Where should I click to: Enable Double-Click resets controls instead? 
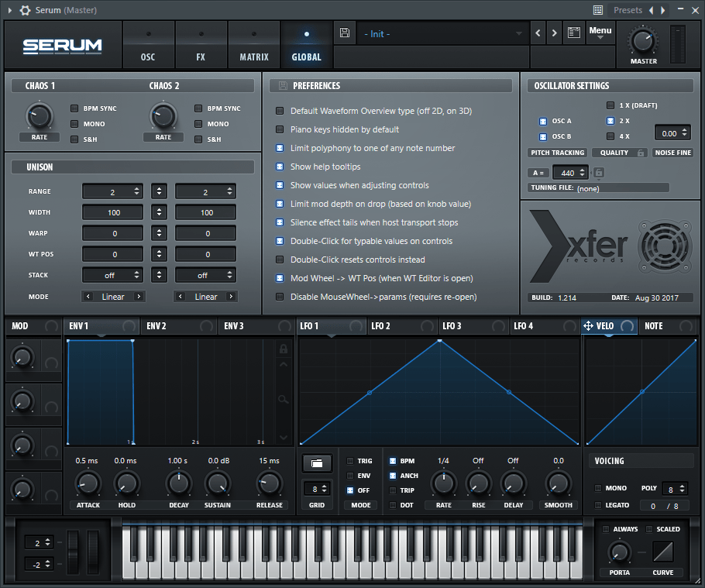pos(280,260)
